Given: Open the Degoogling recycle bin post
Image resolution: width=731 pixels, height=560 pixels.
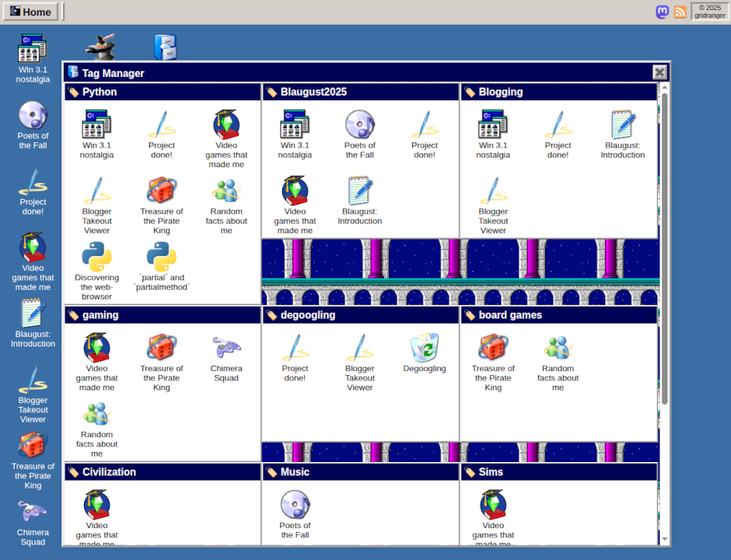Looking at the screenshot, I should click(x=425, y=353).
